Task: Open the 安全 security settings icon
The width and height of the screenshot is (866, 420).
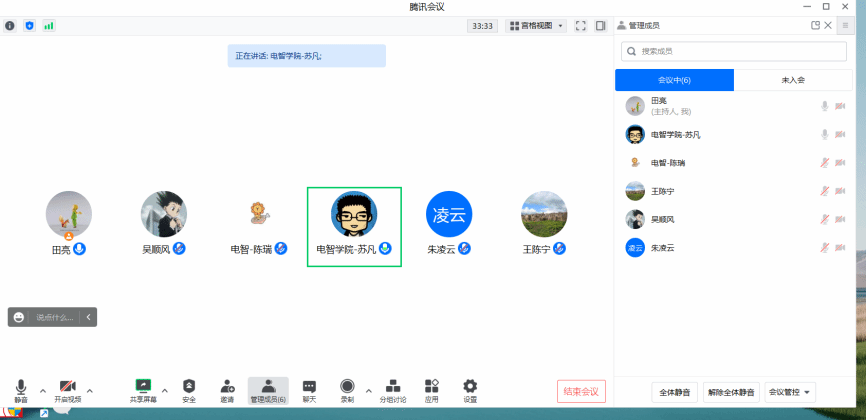Action: [189, 387]
